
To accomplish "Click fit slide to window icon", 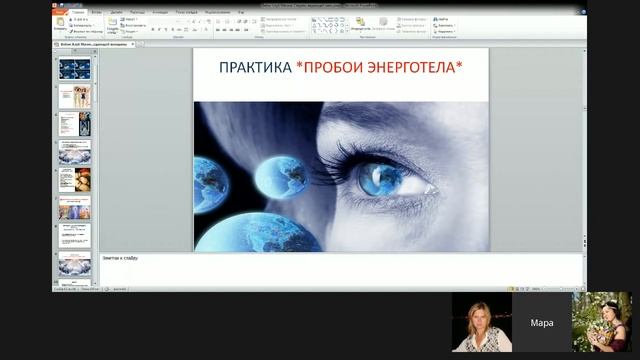I will (584, 289).
